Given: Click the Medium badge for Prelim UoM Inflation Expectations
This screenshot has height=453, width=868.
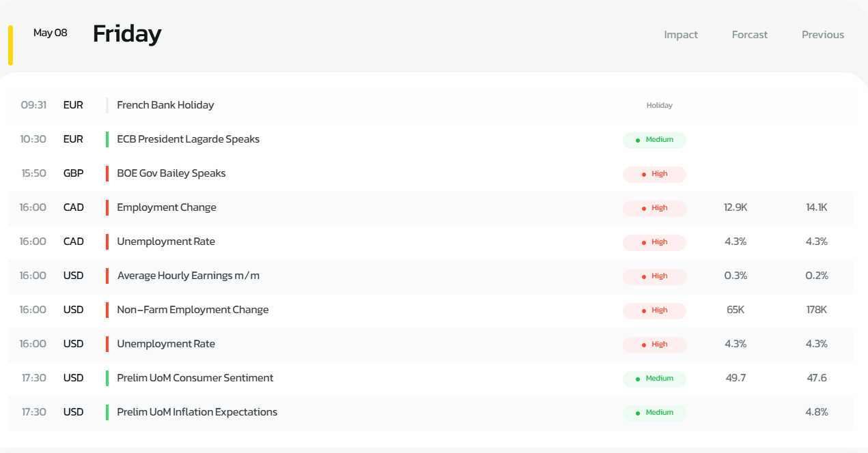Looking at the screenshot, I should click(654, 413).
